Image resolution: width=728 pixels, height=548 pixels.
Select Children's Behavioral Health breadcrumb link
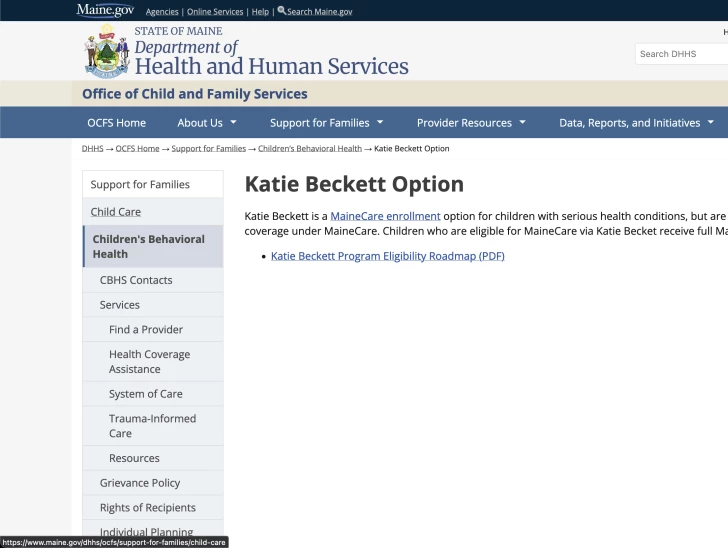(309, 149)
